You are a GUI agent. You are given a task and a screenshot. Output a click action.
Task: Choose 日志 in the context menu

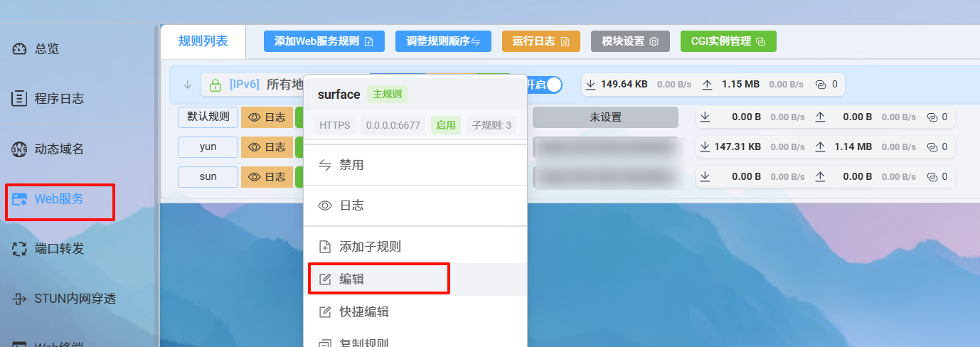415,205
